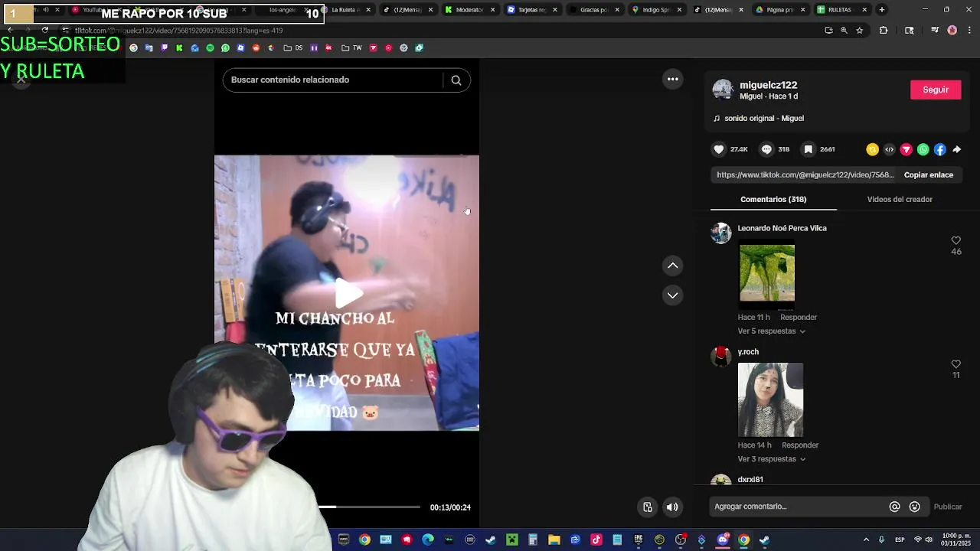The height and width of the screenshot is (551, 980).
Task: Mute the video sound
Action: click(x=671, y=507)
